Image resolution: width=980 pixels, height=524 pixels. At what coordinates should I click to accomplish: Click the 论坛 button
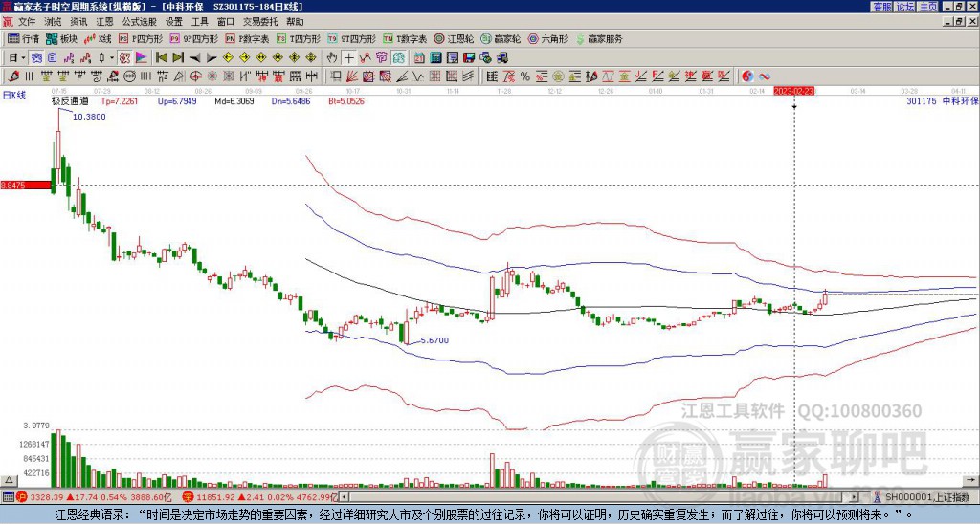[x=904, y=7]
